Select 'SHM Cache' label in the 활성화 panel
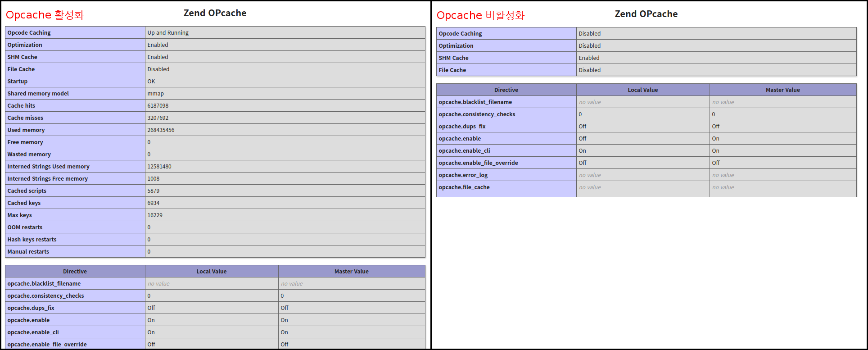This screenshot has height=350, width=868. pos(23,57)
